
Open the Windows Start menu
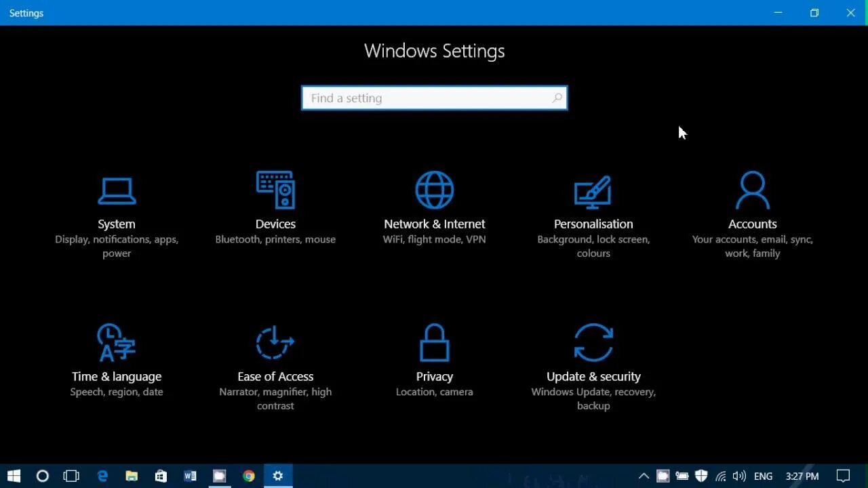[14, 476]
